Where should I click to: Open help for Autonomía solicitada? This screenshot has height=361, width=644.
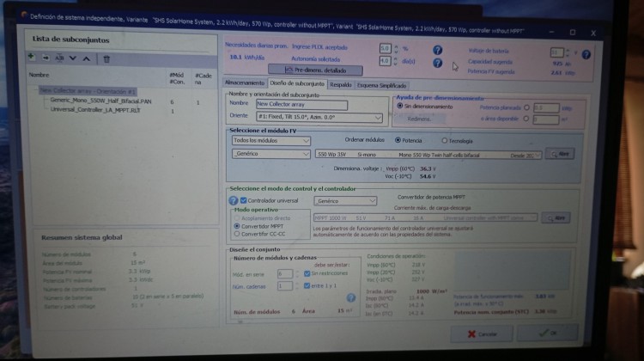[437, 63]
